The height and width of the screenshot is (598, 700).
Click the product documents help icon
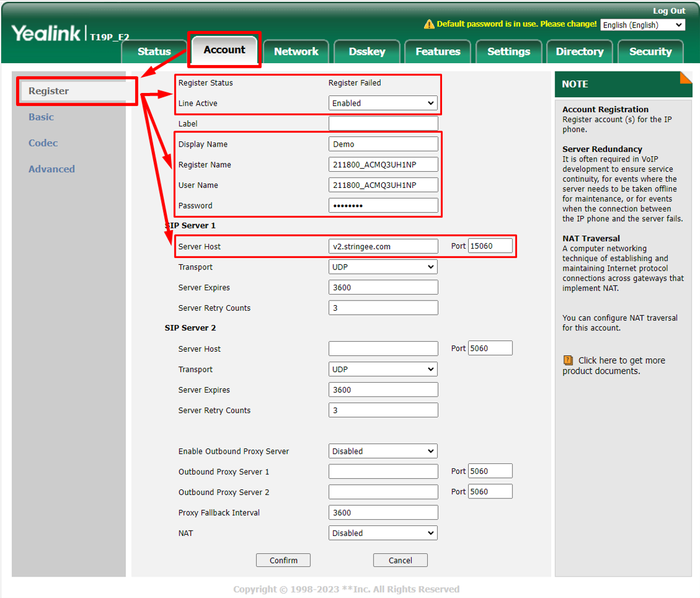[x=568, y=360]
